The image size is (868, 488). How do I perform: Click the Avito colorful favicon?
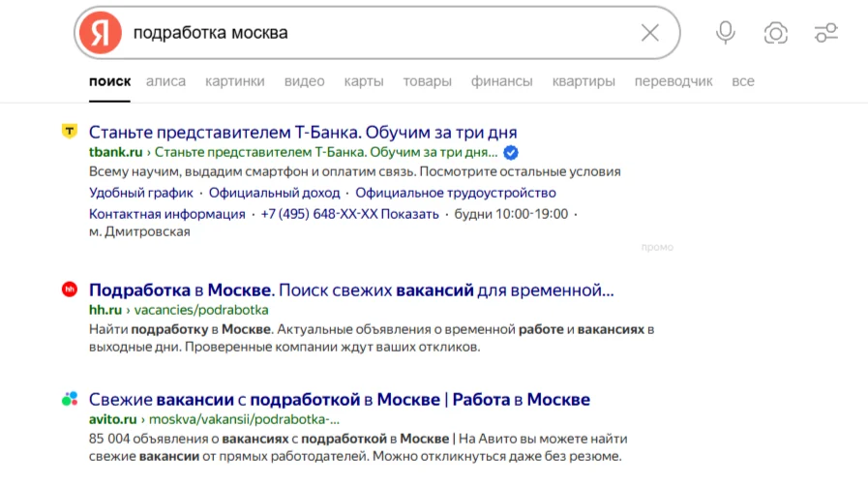[x=70, y=398]
